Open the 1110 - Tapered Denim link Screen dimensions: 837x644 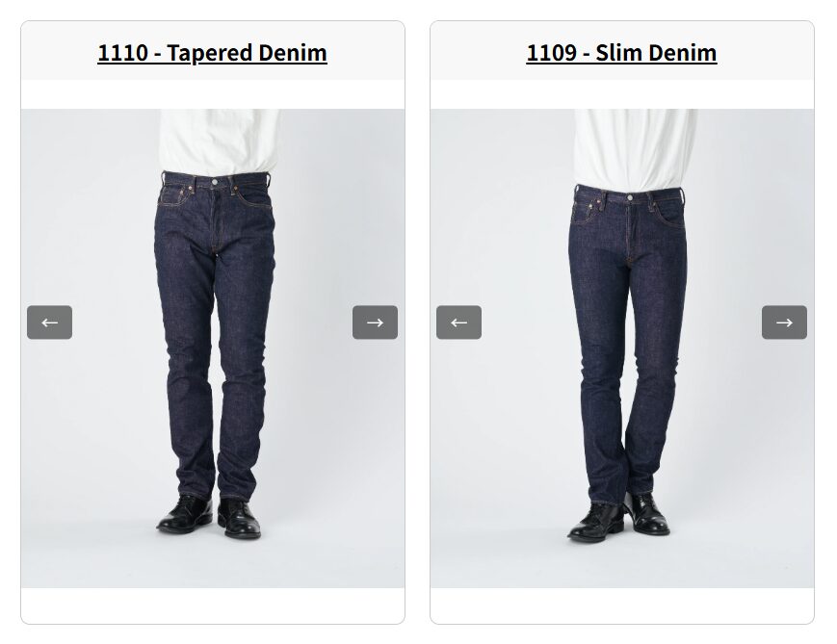(x=213, y=53)
